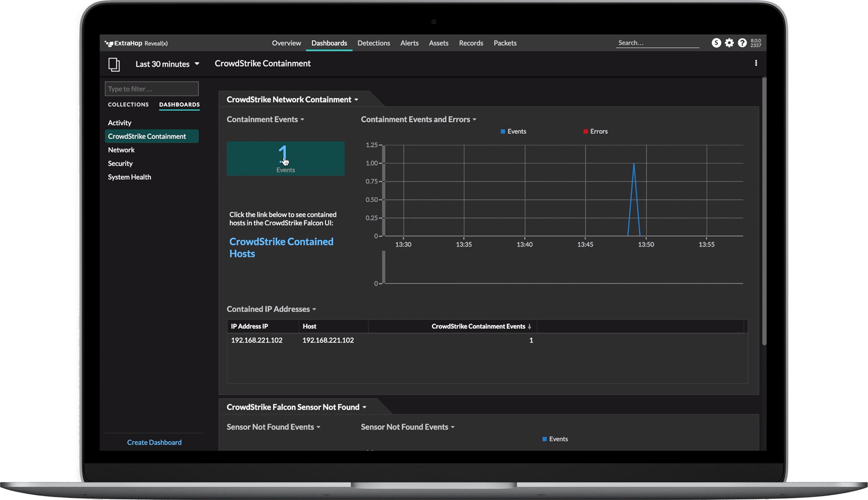The height and width of the screenshot is (500, 868).
Task: Click the CrowdStrike Containment page title
Action: 262,63
